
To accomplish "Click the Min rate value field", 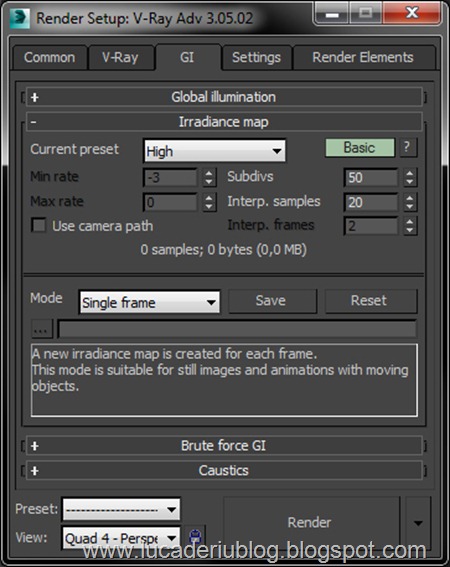I will coord(170,177).
